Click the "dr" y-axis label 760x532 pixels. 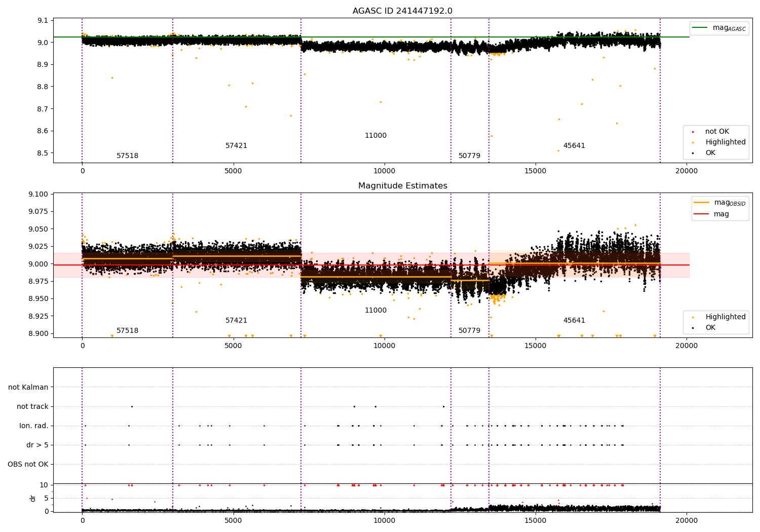pos(33,498)
